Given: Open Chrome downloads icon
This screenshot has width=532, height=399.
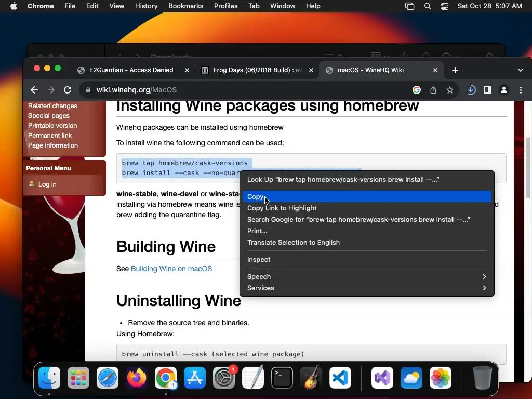Looking at the screenshot, I should (471, 90).
